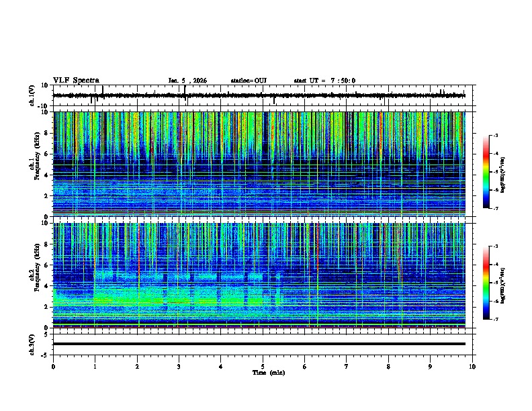Click the "2" kHz tick on ch.1 frequency axis

tap(46, 195)
